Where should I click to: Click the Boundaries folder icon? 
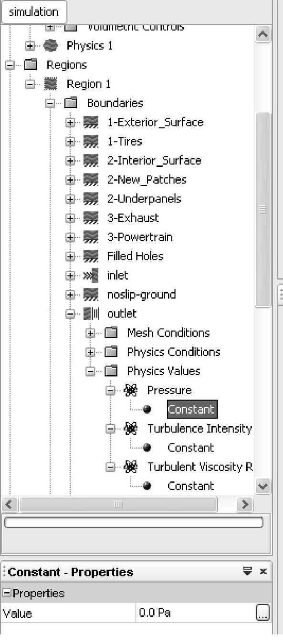pos(70,103)
